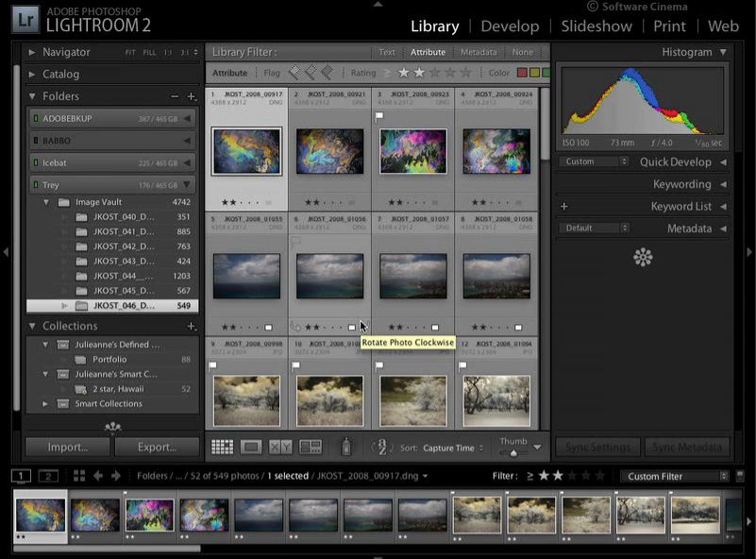
Task: Click the filmstrip Go Forward arrow
Action: click(x=117, y=476)
